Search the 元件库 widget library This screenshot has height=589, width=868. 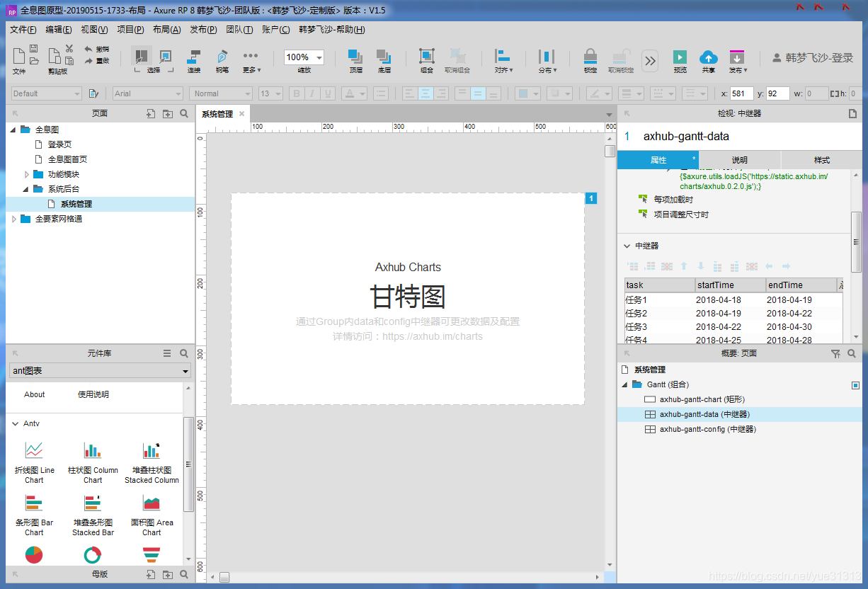(184, 353)
